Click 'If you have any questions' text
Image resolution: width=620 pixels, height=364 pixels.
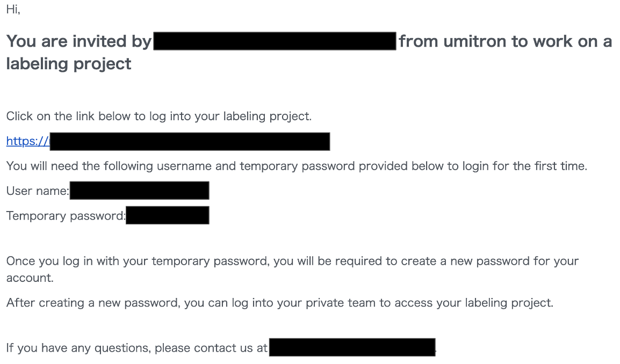(x=136, y=348)
